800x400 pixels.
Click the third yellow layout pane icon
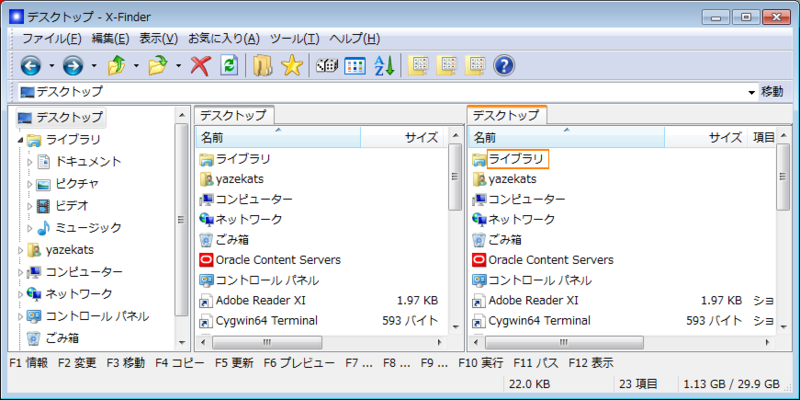pyautogui.click(x=476, y=65)
